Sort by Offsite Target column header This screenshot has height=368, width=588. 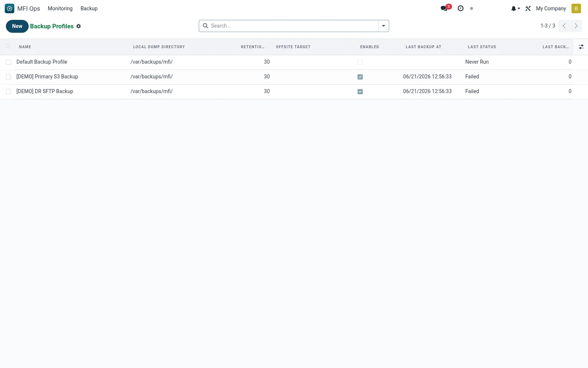pyautogui.click(x=293, y=47)
